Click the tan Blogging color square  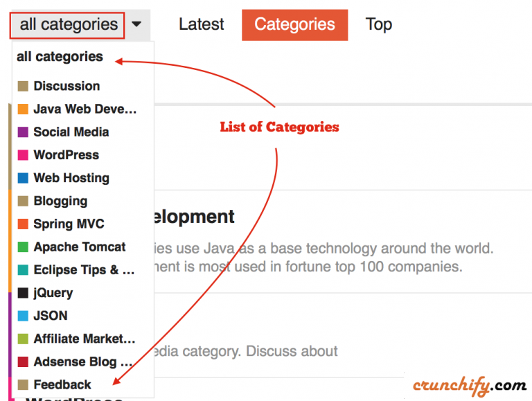click(x=23, y=202)
